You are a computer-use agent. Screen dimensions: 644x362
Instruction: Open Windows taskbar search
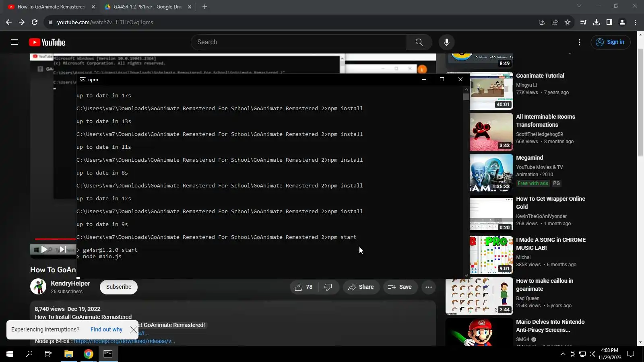tap(29, 354)
